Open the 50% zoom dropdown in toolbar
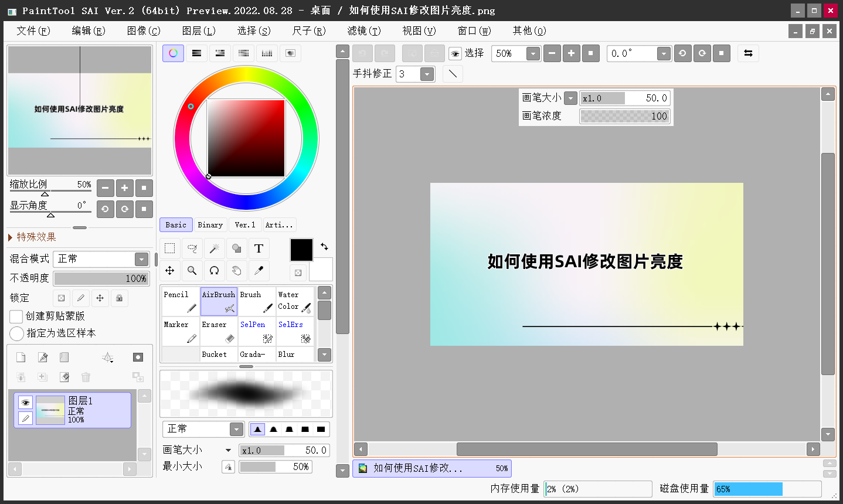 [533, 54]
